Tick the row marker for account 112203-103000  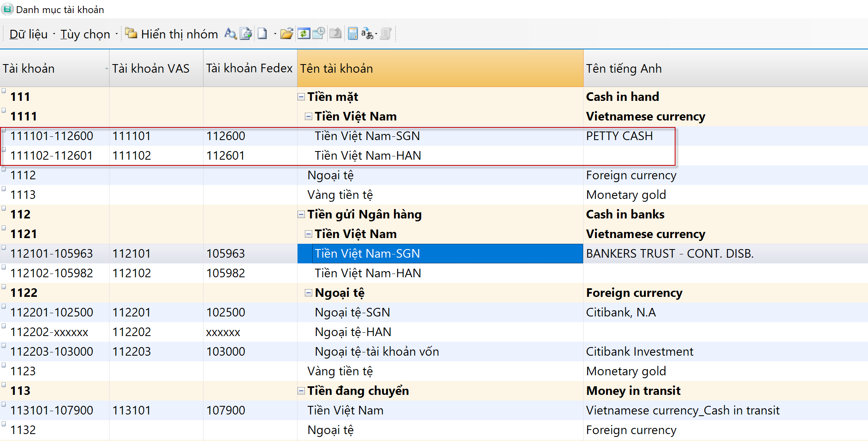[x=4, y=345]
